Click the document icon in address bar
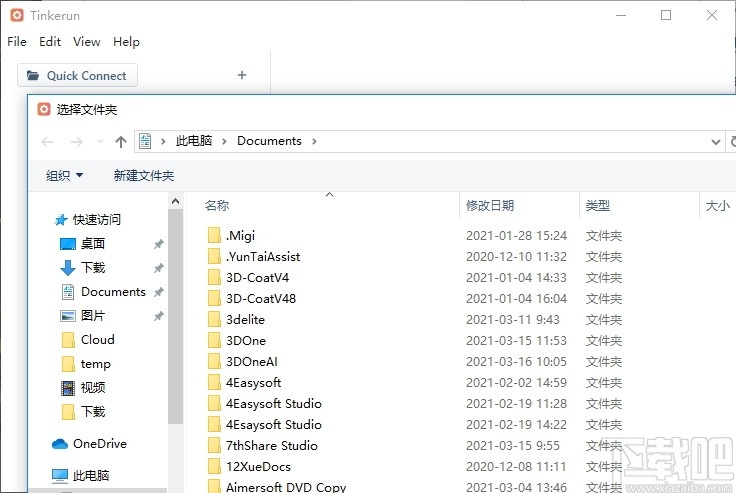736x493 pixels. coord(145,141)
